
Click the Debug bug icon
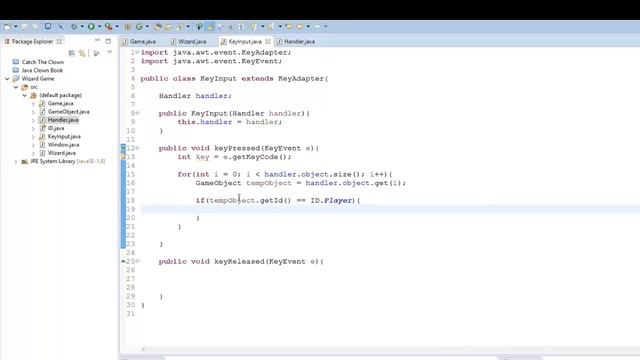click(x=74, y=27)
